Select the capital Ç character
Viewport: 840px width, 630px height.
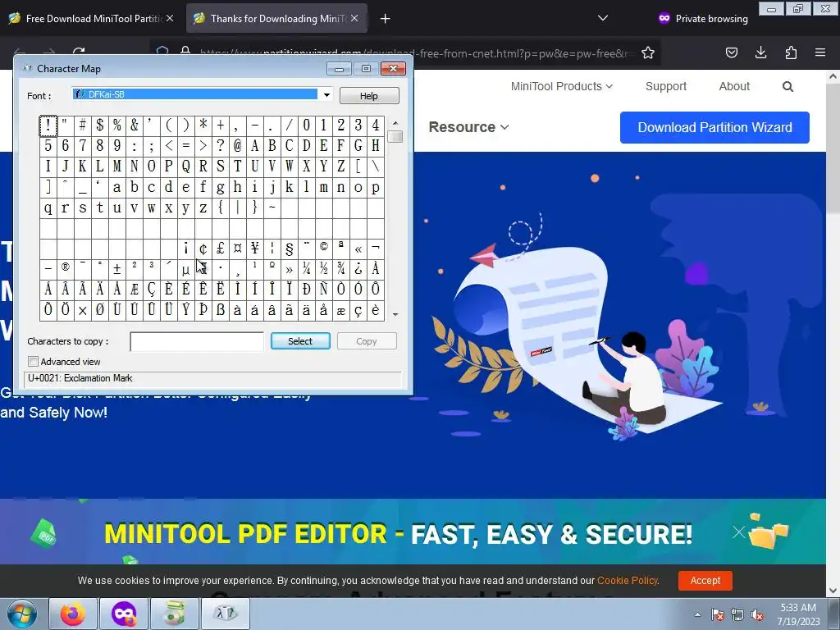[x=152, y=290]
